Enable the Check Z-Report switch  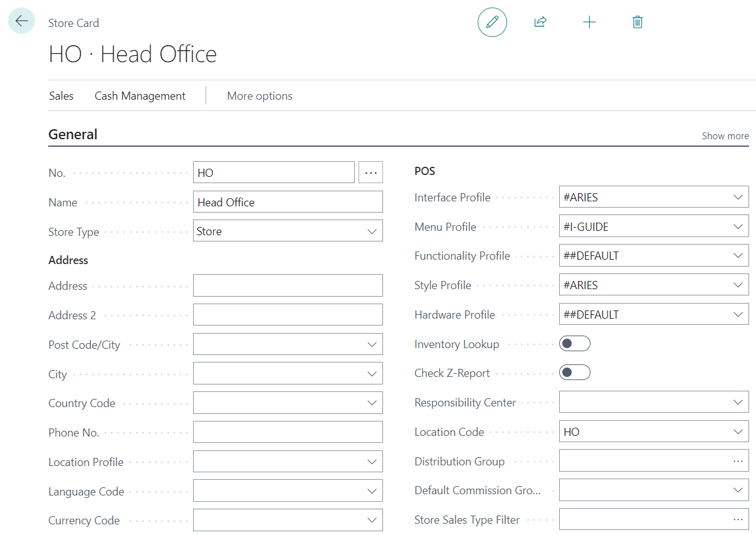[x=575, y=373]
